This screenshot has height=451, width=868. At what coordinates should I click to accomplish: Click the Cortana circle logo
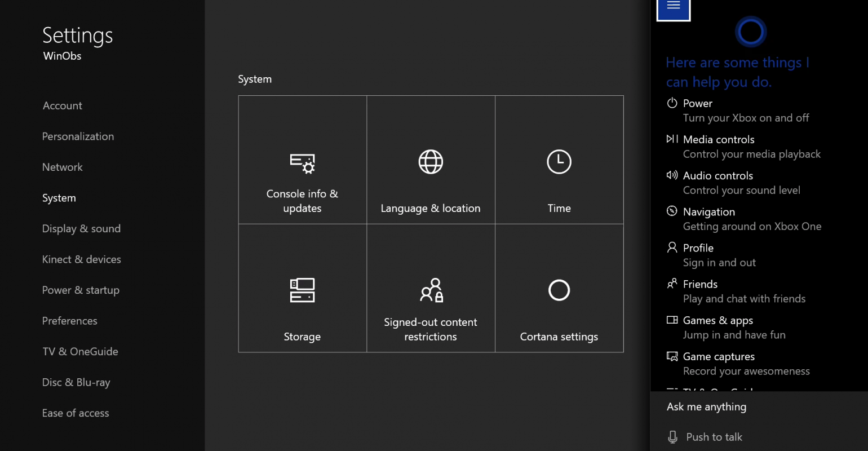click(750, 31)
